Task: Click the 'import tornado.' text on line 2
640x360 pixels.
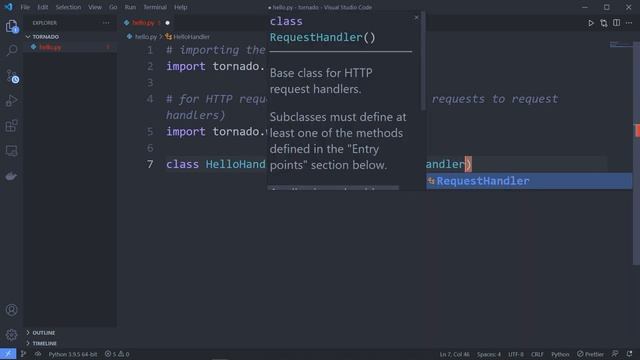Action: pos(216,66)
